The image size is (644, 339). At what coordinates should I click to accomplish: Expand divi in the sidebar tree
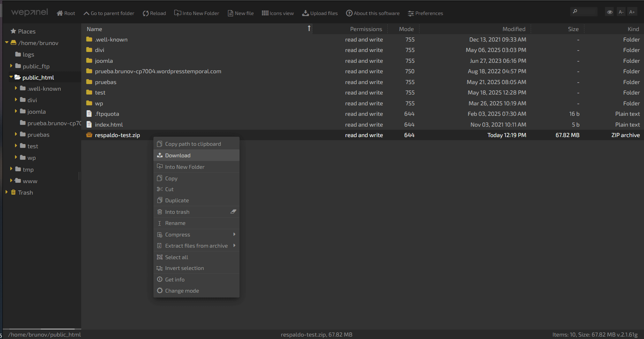(16, 100)
